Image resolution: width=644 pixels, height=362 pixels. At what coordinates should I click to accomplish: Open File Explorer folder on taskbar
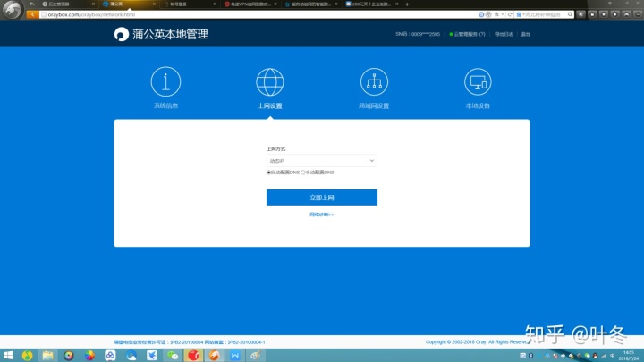[x=47, y=356]
